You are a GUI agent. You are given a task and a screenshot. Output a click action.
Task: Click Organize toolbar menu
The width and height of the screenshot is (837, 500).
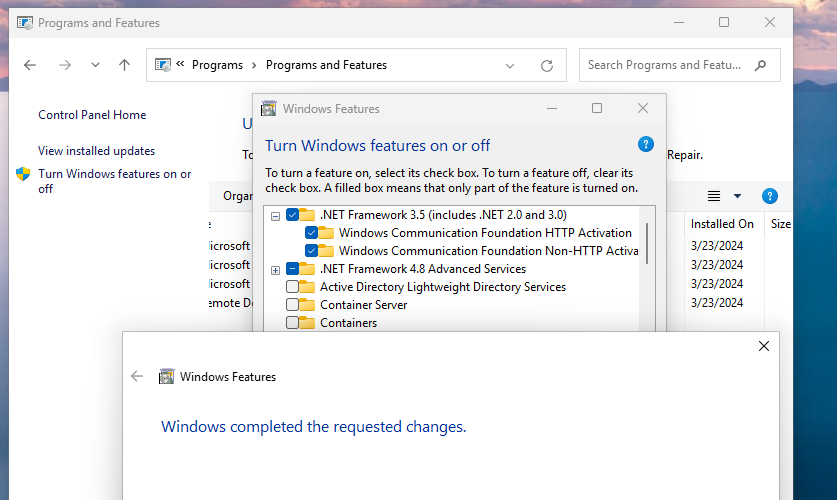click(x=238, y=196)
